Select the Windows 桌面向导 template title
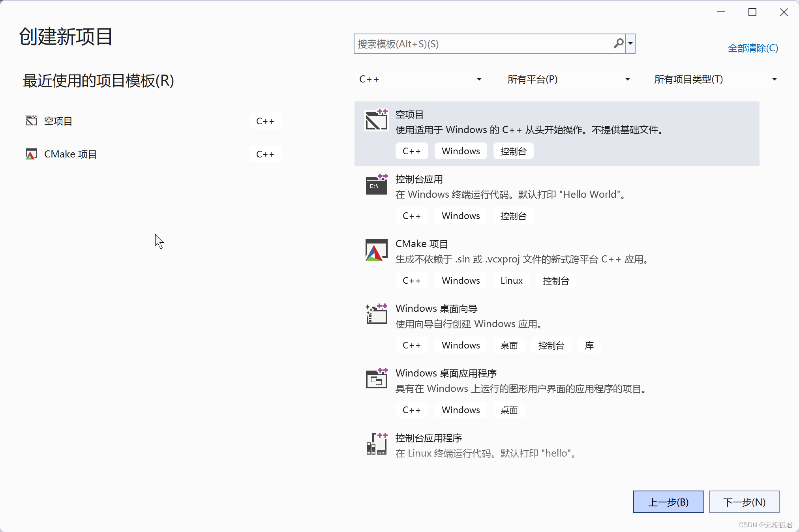 tap(437, 308)
